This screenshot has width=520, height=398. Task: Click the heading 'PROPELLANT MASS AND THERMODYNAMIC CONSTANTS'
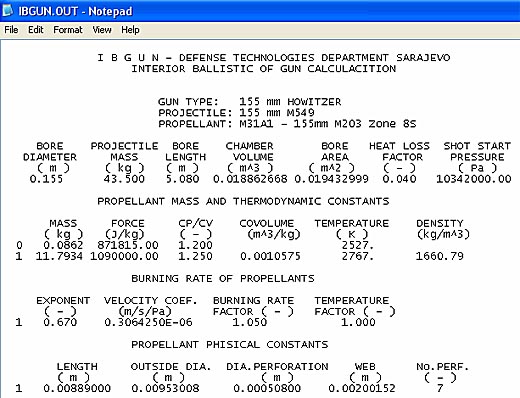pos(243,201)
